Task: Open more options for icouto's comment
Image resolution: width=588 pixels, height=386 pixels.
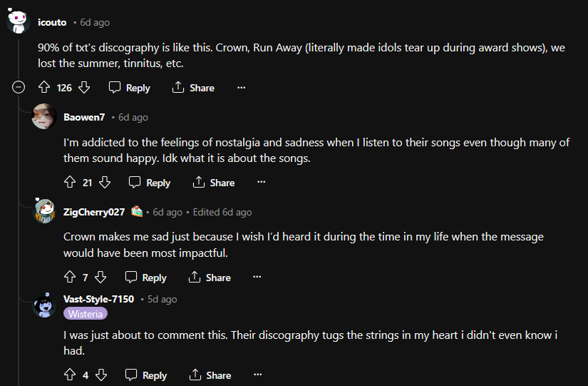Action: coord(241,88)
